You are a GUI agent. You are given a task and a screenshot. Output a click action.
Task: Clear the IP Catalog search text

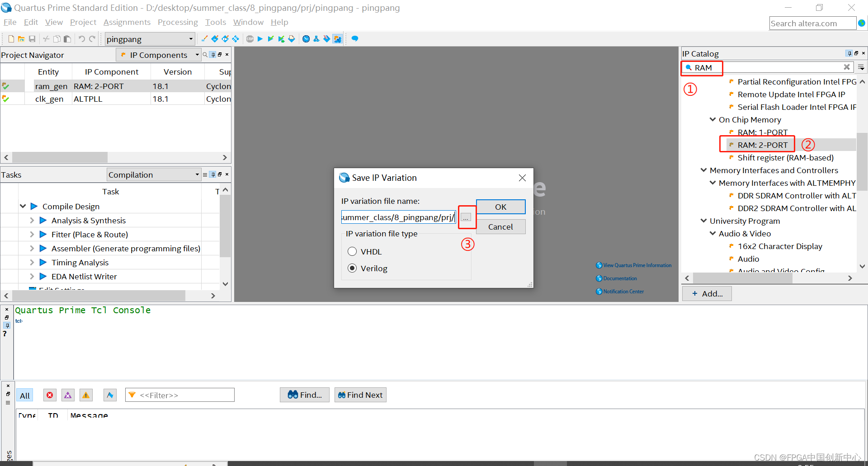847,67
